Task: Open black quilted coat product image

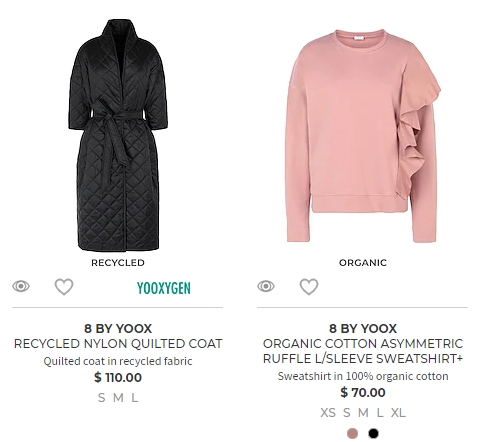Action: point(118,135)
